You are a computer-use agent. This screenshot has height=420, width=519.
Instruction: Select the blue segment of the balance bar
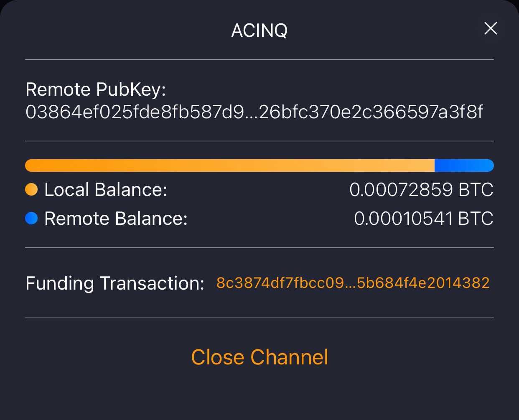(x=464, y=165)
